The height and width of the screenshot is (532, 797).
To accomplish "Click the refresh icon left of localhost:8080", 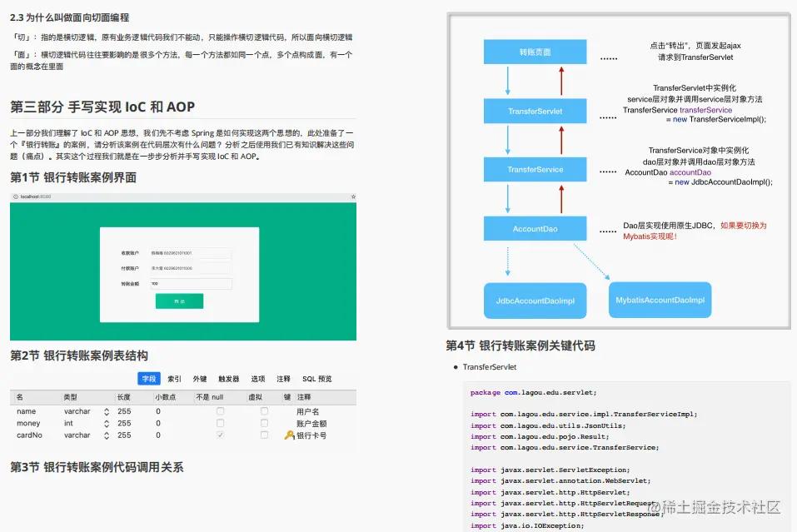I will coord(15,196).
